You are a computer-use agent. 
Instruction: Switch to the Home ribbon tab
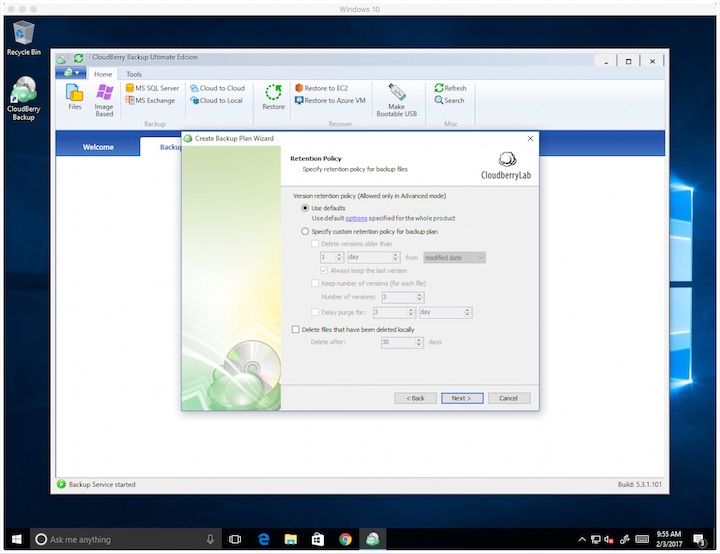click(103, 74)
